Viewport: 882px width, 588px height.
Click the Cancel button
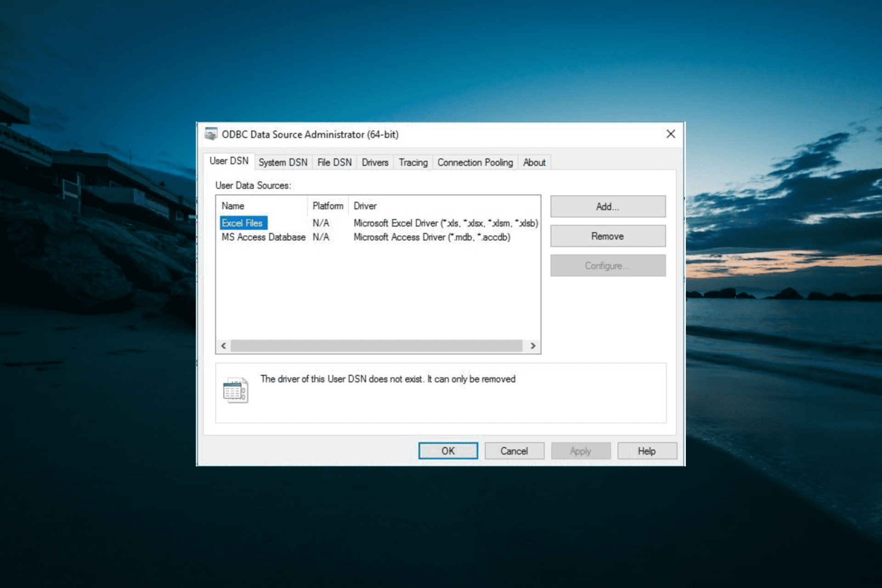[514, 451]
